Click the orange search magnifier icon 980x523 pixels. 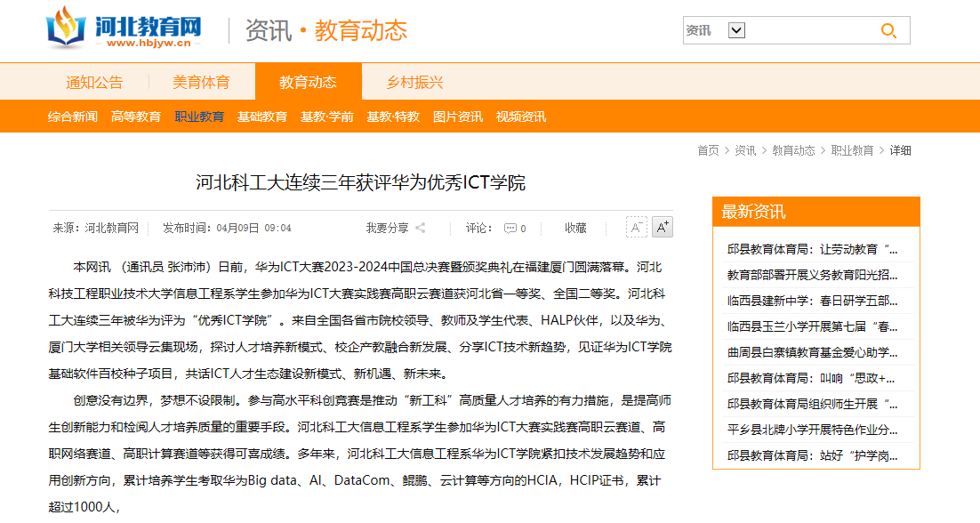(888, 30)
